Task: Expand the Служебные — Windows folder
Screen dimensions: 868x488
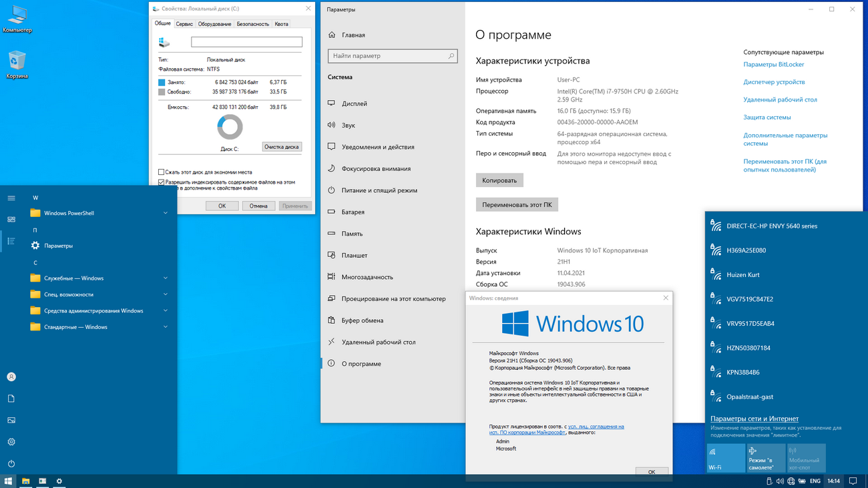Action: coord(99,278)
